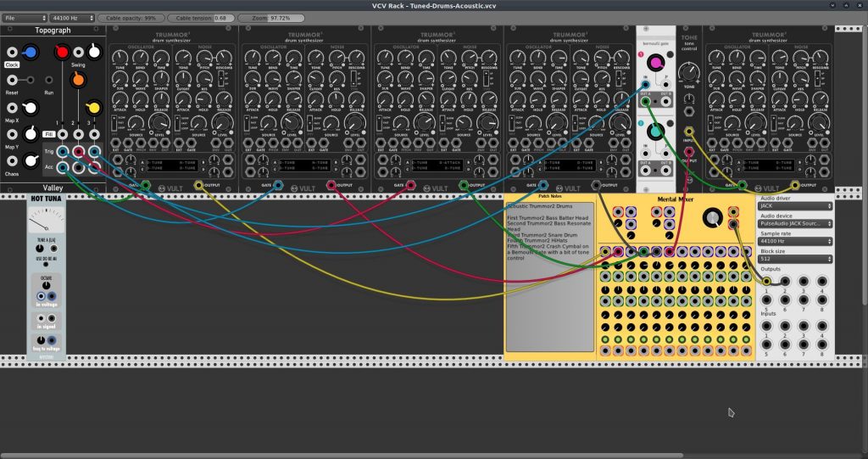Click the Map X knob on Topograph
The height and width of the screenshot is (459, 868).
31,108
